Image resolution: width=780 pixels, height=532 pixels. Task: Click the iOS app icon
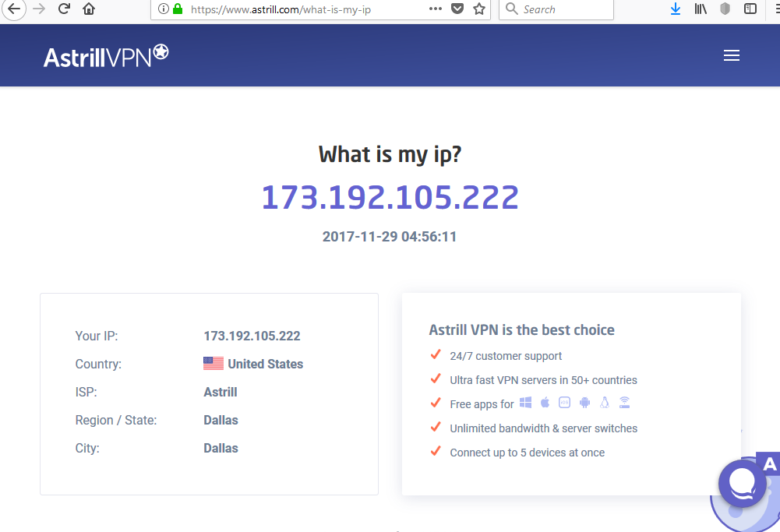(565, 402)
